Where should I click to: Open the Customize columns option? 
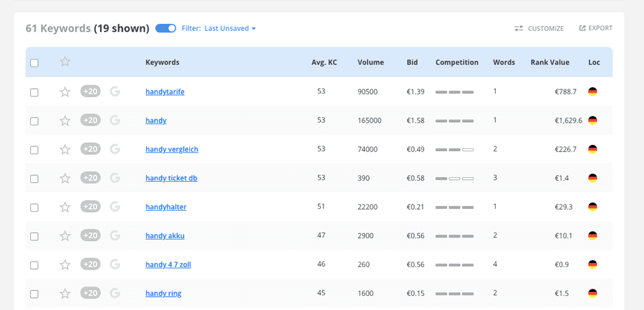(539, 28)
